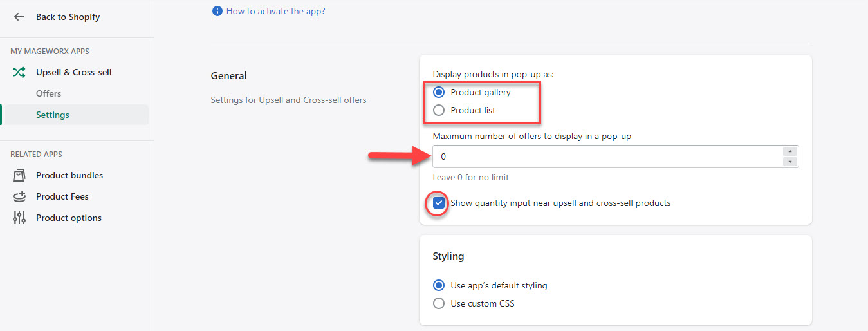Click 'Leave 0 for no limit' hint text
The height and width of the screenshot is (331, 868).
point(471,177)
